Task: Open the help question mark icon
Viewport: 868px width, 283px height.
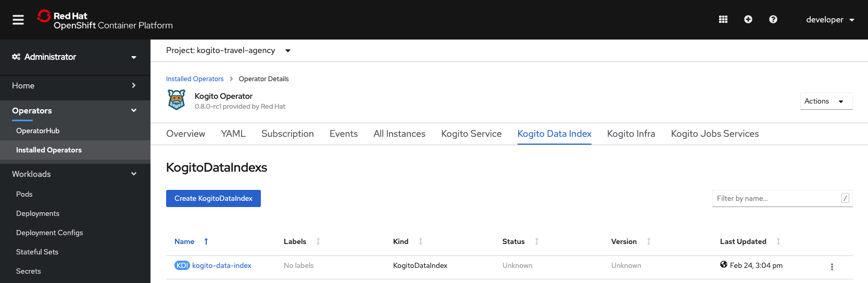Action: tap(773, 19)
